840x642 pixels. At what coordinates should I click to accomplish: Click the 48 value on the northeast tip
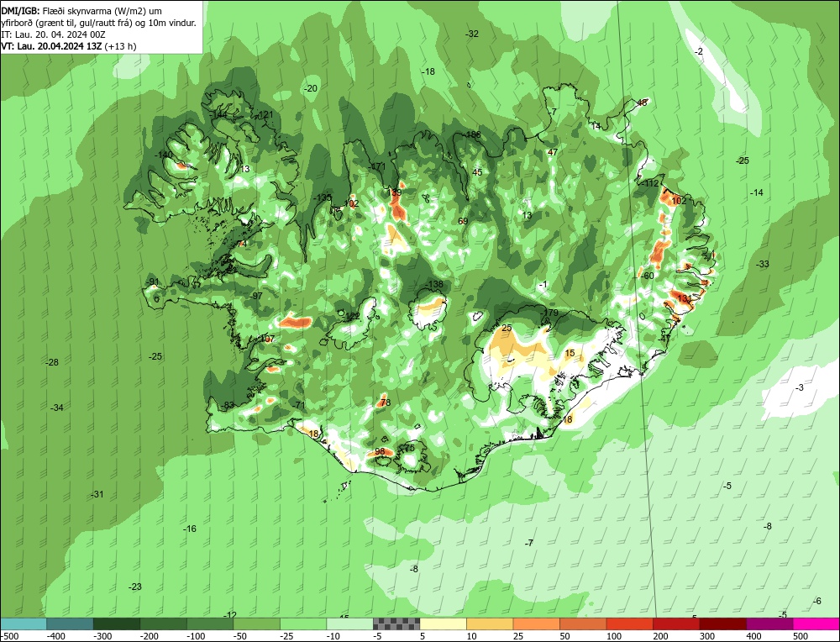click(x=642, y=103)
